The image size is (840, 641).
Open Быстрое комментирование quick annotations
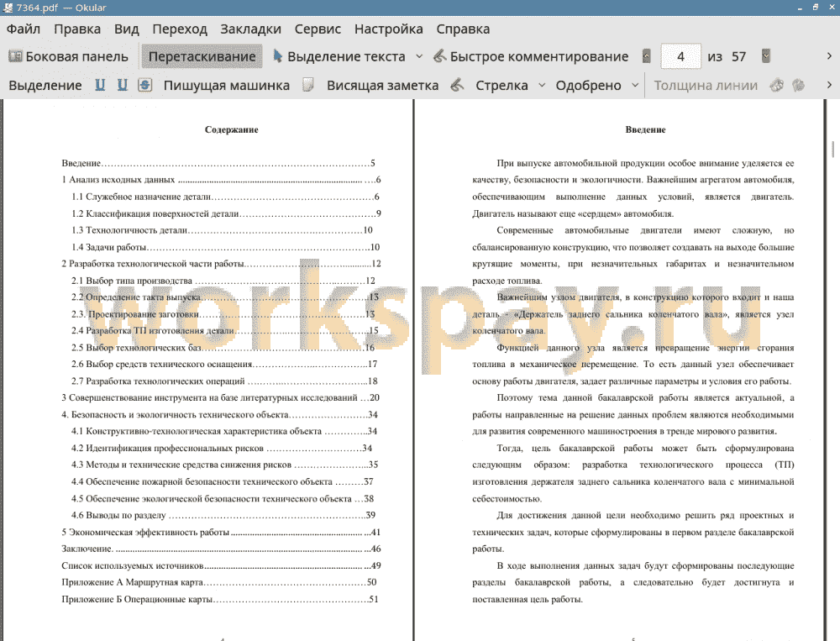click(531, 56)
